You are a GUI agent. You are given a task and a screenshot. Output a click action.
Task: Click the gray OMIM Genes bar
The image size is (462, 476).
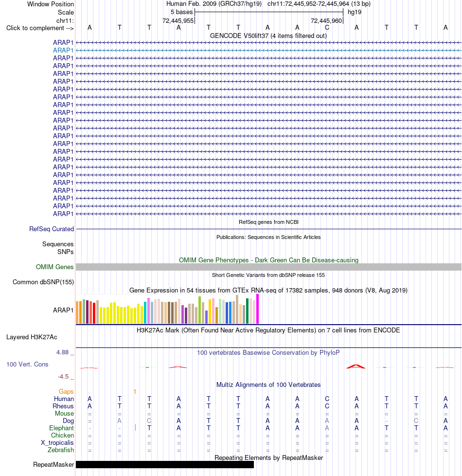[268, 267]
